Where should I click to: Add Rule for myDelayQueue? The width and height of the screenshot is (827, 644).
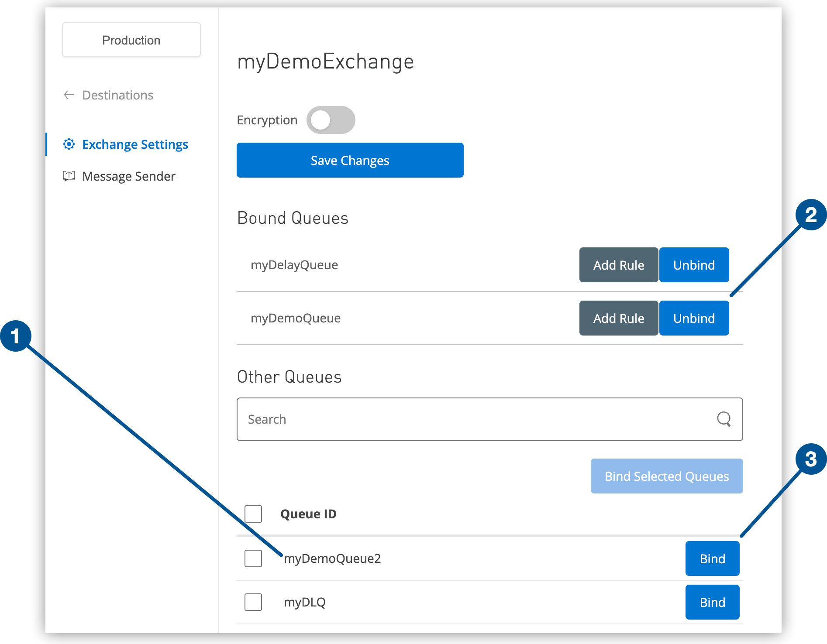coord(618,265)
